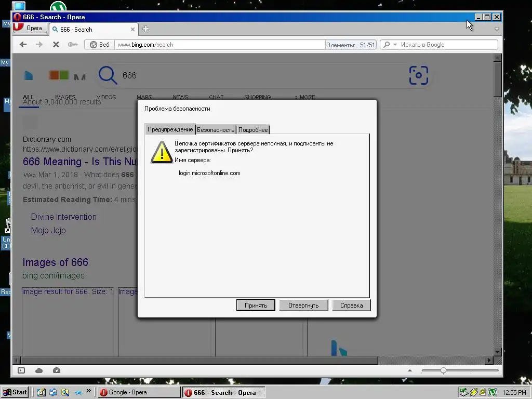
Task: Stop page loading with the X icon
Action: (56, 45)
